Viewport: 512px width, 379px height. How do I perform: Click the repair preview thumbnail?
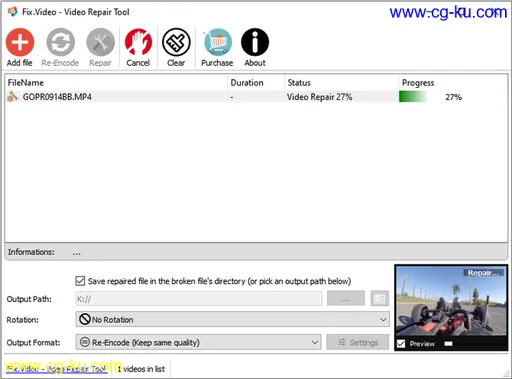[x=451, y=302]
